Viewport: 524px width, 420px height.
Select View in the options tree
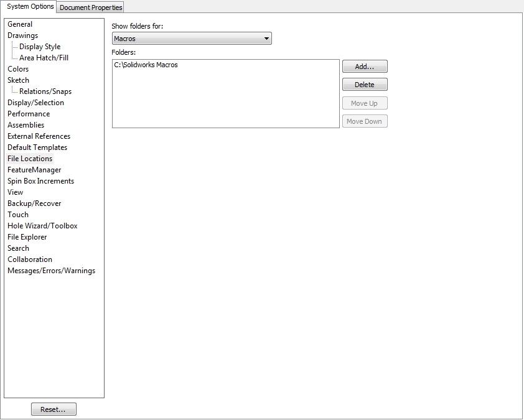pos(16,192)
